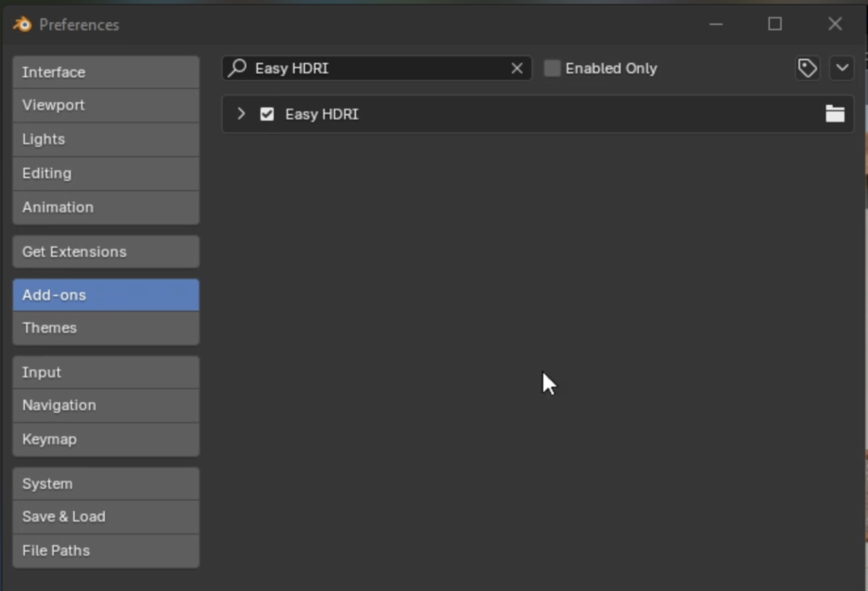Maximize the Preferences window
This screenshot has width=868, height=591.
(x=774, y=24)
